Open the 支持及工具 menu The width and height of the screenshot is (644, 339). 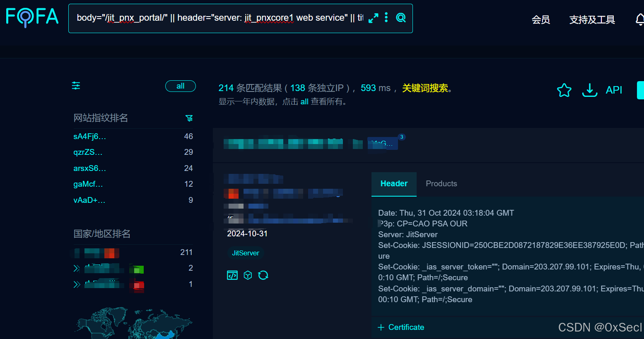pos(592,19)
